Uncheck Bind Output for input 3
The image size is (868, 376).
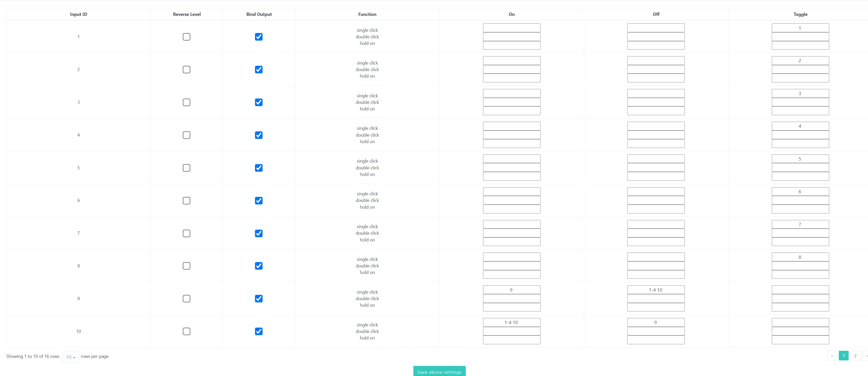click(x=259, y=102)
